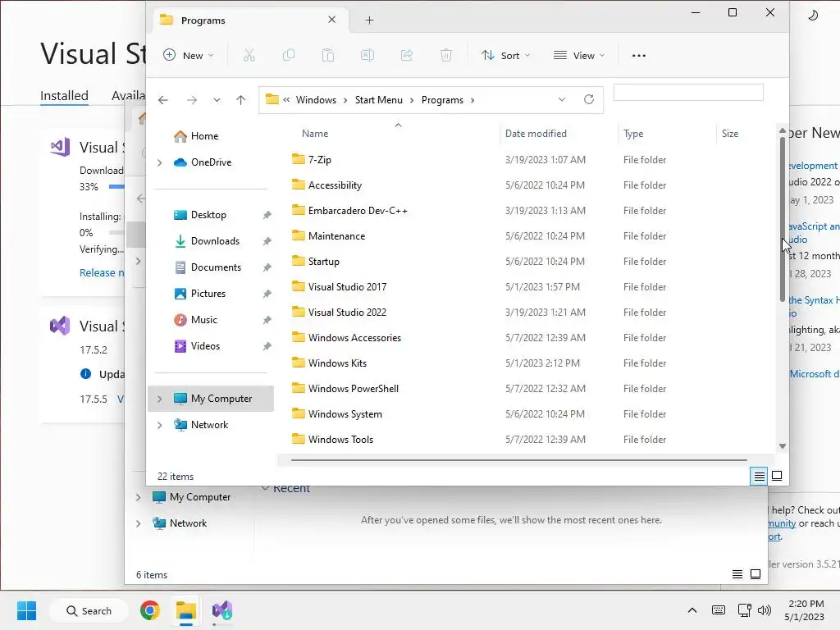Screen dimensions: 840x630
Task: Select the Windows PowerShell folder
Action: tap(354, 388)
